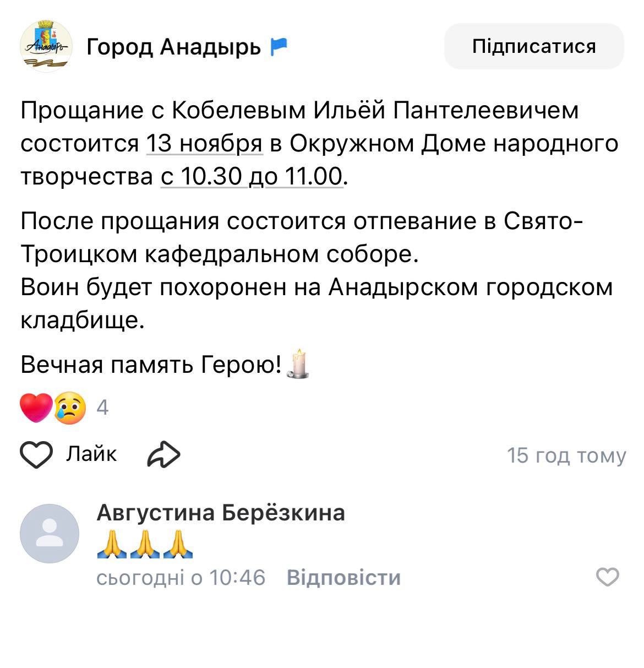Click the candle emoji after Герою
Image resolution: width=644 pixels, height=668 pixels.
pos(298,363)
